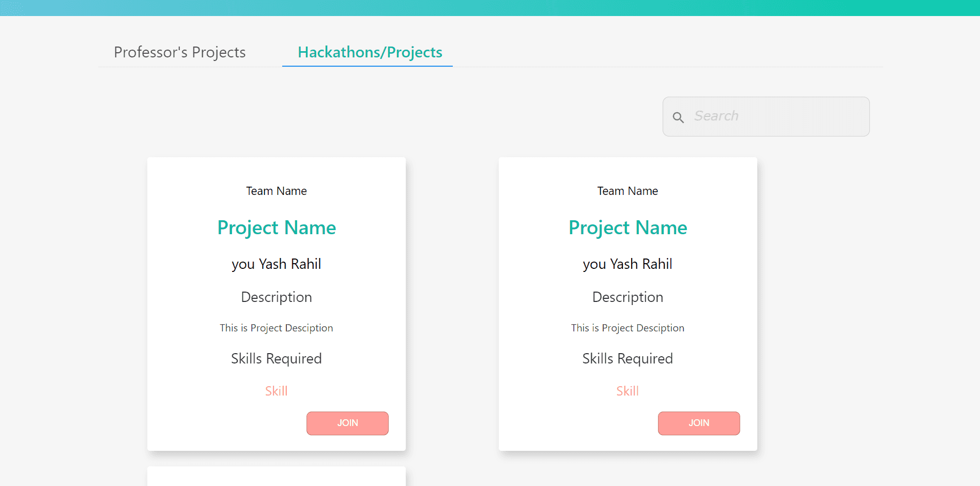The image size is (980, 486).
Task: Click the Team Name label on the left card
Action: click(x=276, y=191)
